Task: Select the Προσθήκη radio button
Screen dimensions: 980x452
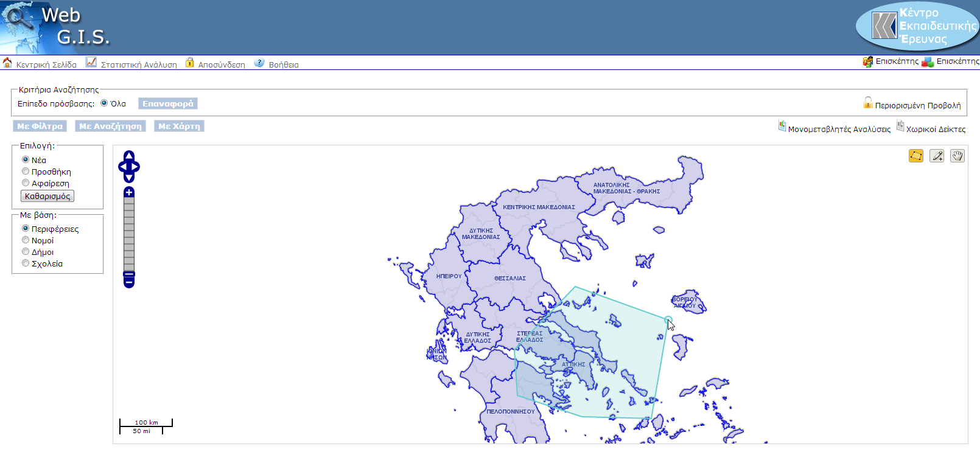Action: tap(26, 171)
